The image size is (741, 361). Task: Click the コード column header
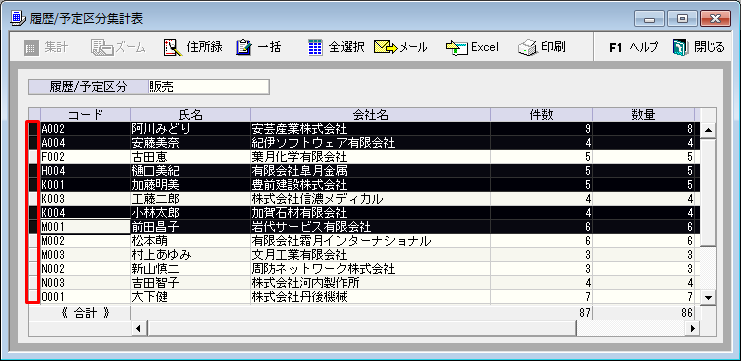pyautogui.click(x=86, y=114)
